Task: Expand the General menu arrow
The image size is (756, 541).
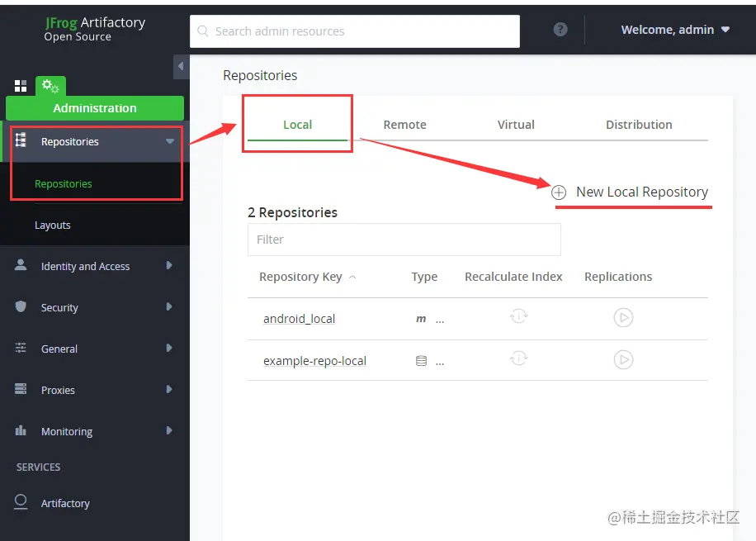Action: 168,348
